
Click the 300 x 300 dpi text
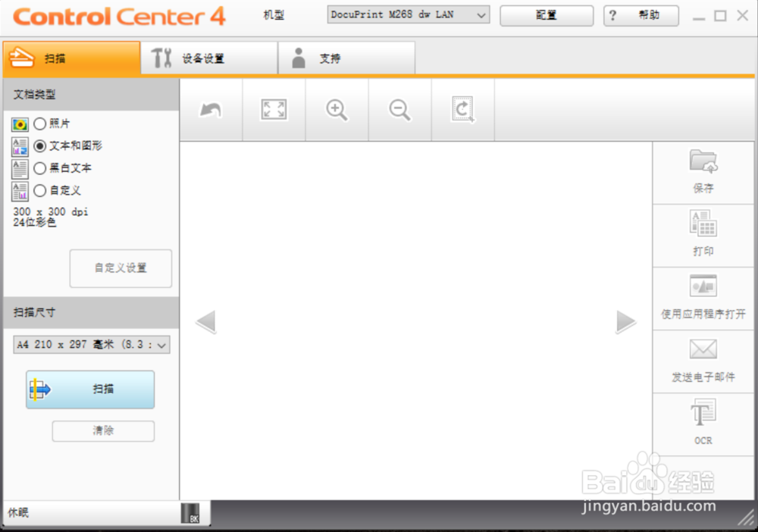(50, 211)
